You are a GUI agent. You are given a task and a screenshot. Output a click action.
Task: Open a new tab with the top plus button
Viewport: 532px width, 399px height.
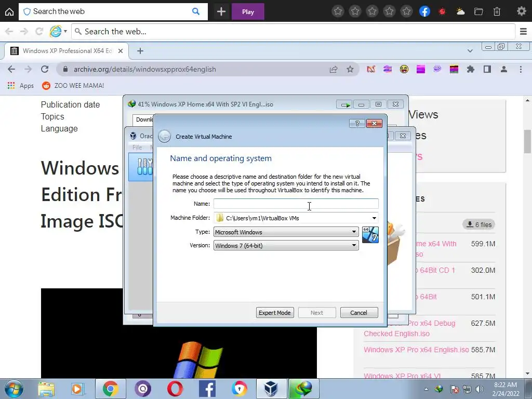pyautogui.click(x=221, y=11)
